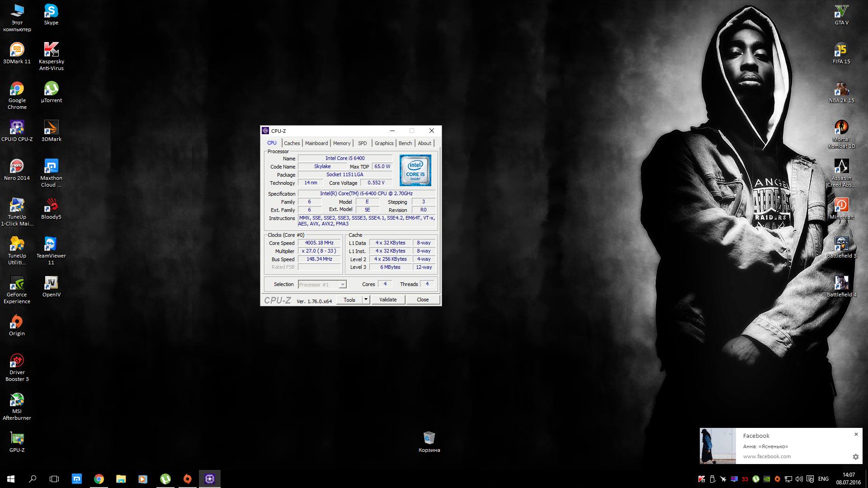This screenshot has height=488, width=868.
Task: Switch to the Mainboard tab
Action: click(x=316, y=143)
